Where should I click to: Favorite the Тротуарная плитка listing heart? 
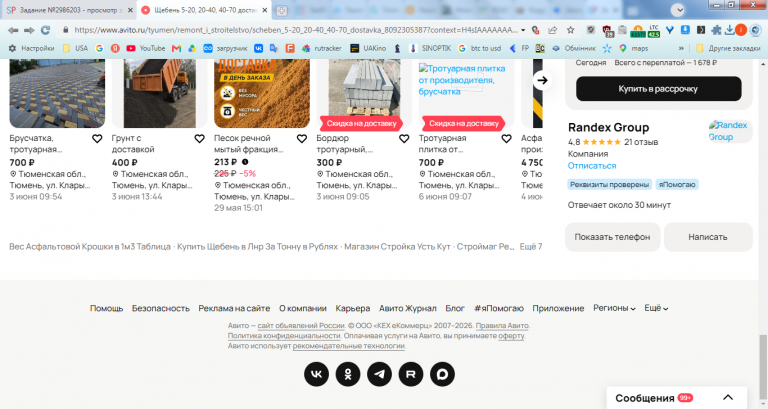coord(506,139)
